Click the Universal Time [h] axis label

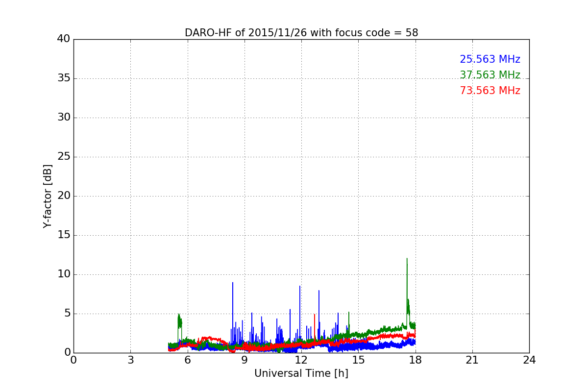(301, 373)
